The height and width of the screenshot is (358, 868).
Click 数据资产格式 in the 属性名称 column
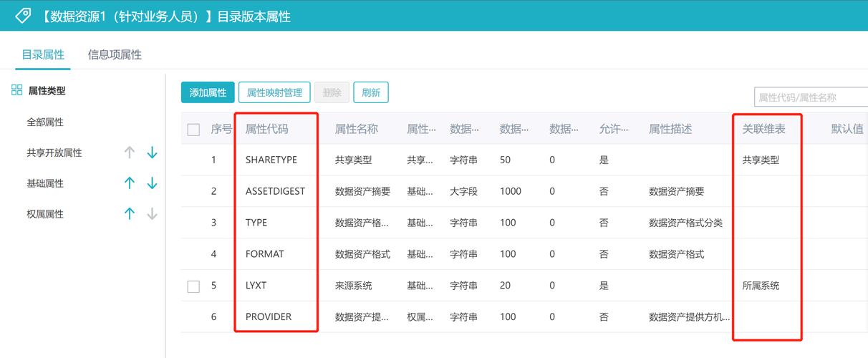pyautogui.click(x=363, y=254)
